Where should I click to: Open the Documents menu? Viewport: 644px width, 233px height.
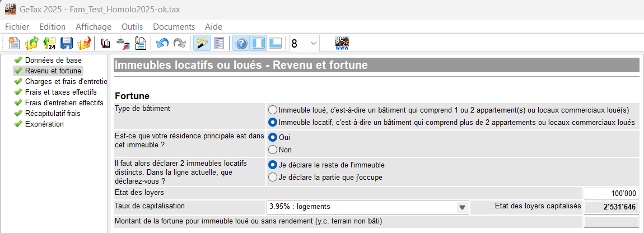click(x=174, y=26)
